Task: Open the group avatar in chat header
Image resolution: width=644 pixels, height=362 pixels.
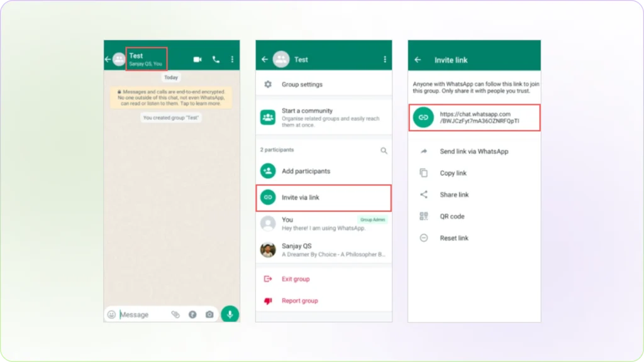Action: point(119,60)
